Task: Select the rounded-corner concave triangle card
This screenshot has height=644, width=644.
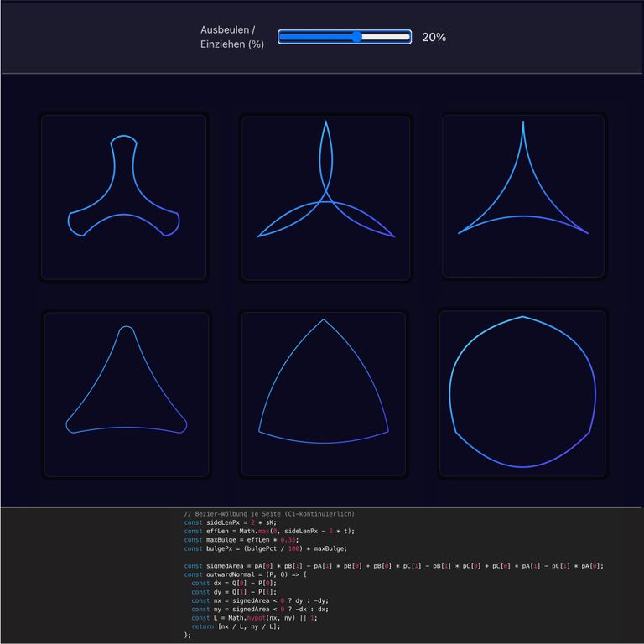Action: tap(126, 395)
